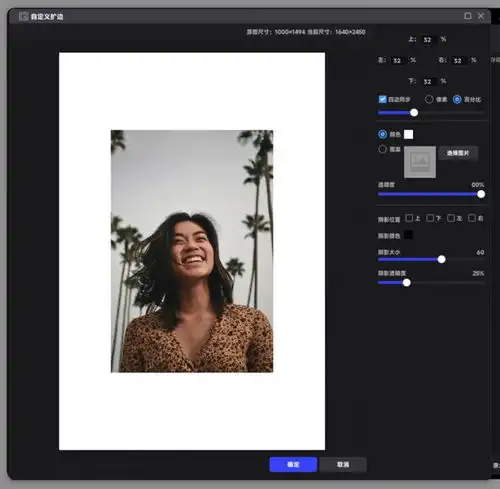This screenshot has height=489, width=500.
Task: Select the pattern fill radio button
Action: [382, 149]
